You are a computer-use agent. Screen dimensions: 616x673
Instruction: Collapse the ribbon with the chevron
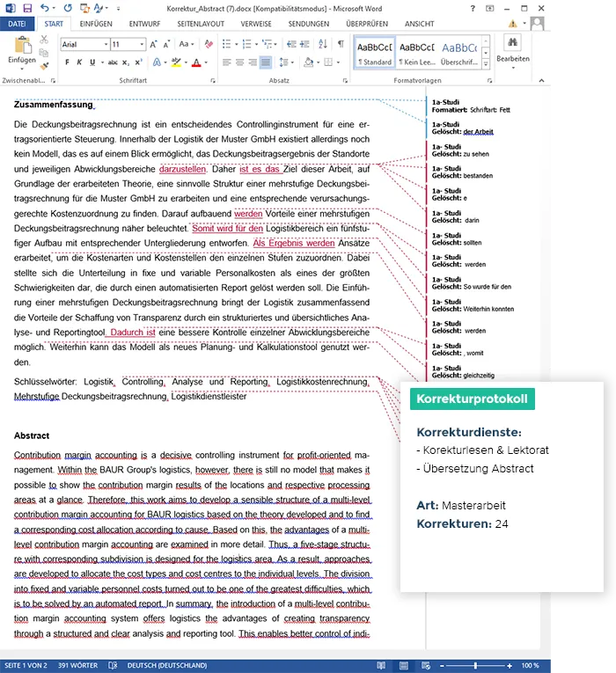(x=541, y=80)
